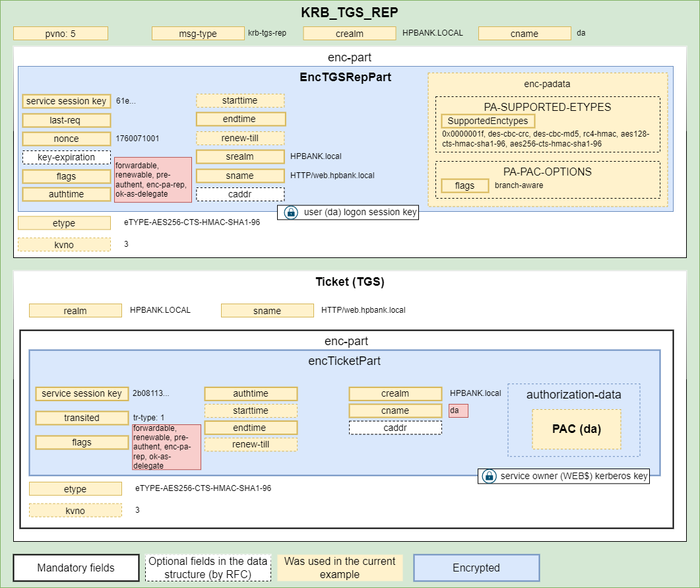The image size is (700, 588).
Task: Click the dashed key-expiration box
Action: pos(66,157)
